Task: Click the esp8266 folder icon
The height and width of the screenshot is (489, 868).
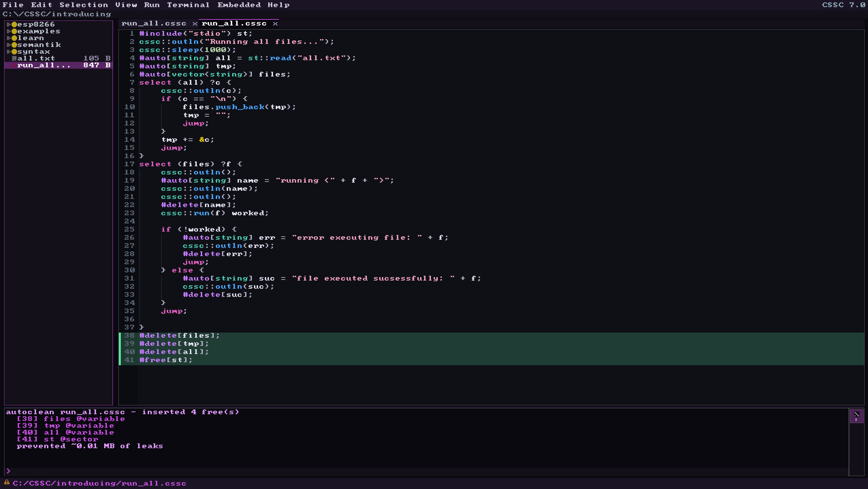Action: pos(14,24)
